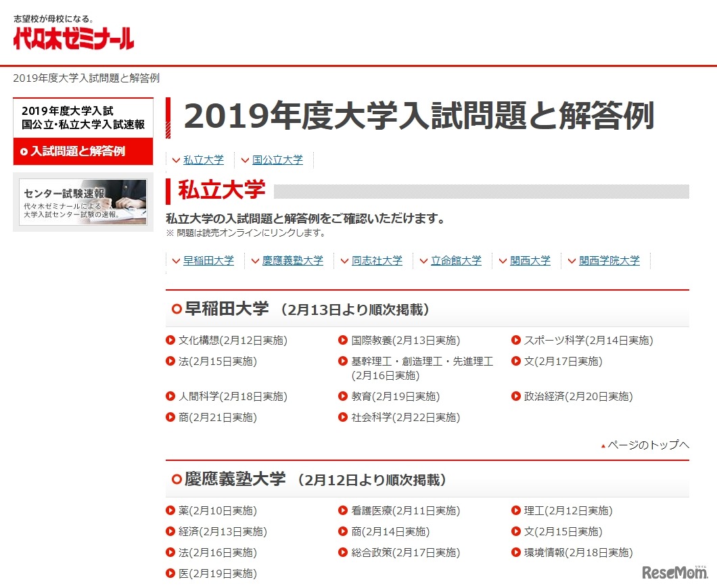Open Keio 医(2月19日実施)
717x588 pixels.
(x=218, y=574)
